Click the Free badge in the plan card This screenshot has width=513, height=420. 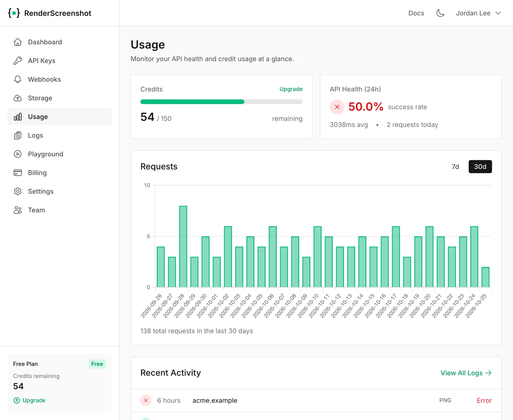click(97, 364)
